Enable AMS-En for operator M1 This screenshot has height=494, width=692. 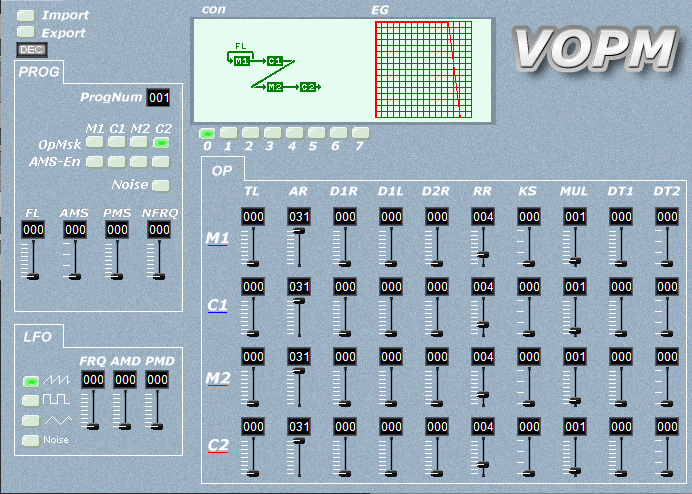(94, 162)
